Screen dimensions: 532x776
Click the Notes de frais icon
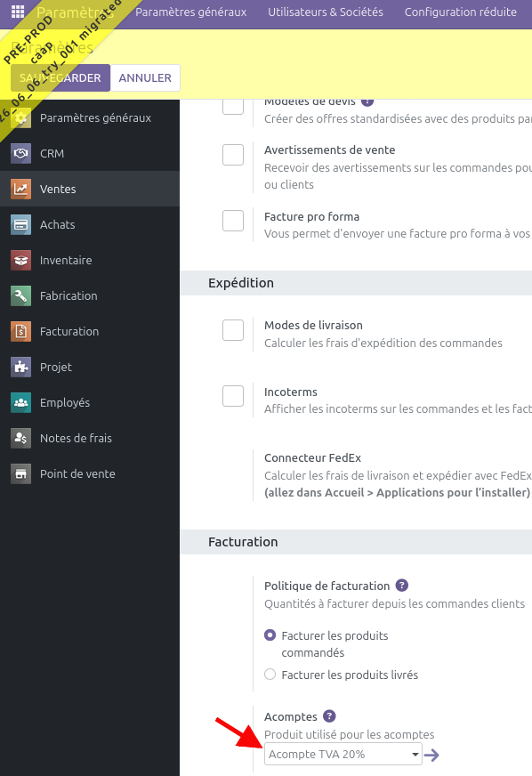[20, 439]
